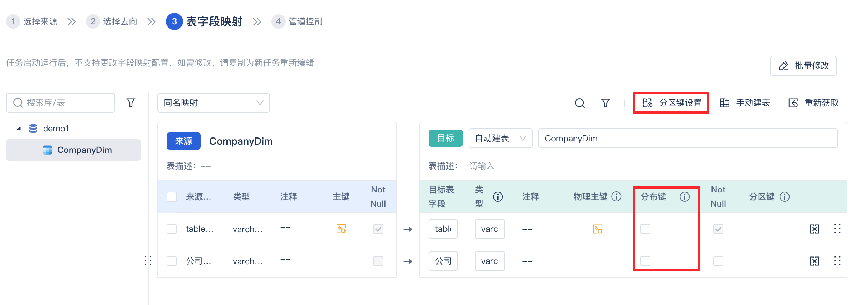Click the info icon beside 分区键 header
Screen dimensions: 868x305
pos(784,197)
